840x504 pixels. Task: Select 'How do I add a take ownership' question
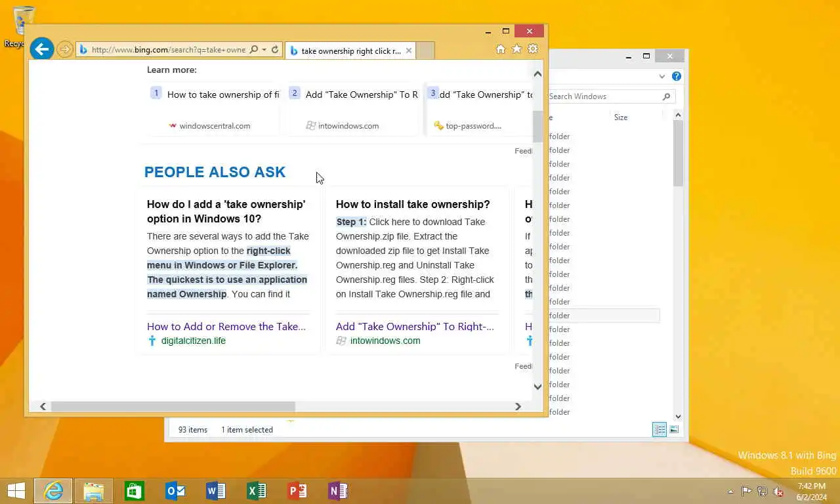pyautogui.click(x=226, y=211)
